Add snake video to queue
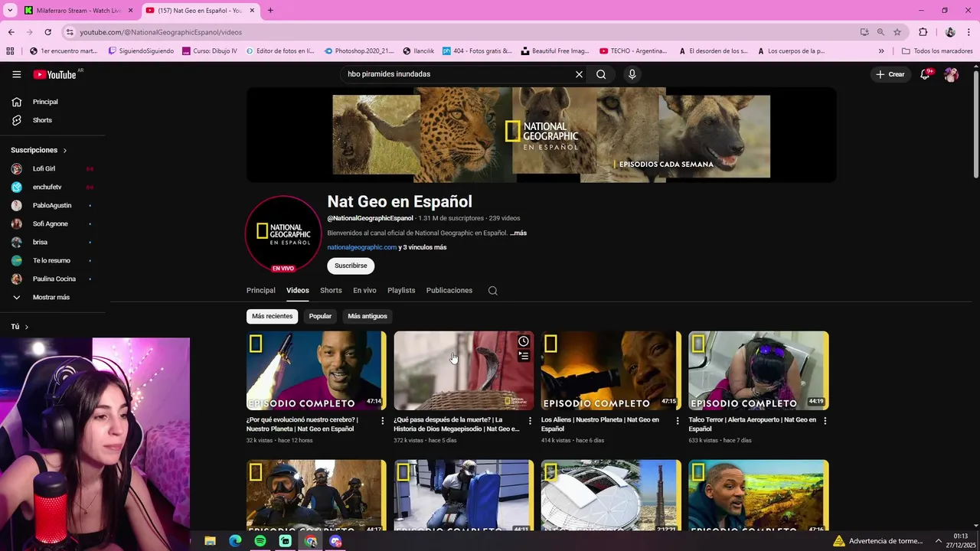This screenshot has height=551, width=980. pos(524,356)
